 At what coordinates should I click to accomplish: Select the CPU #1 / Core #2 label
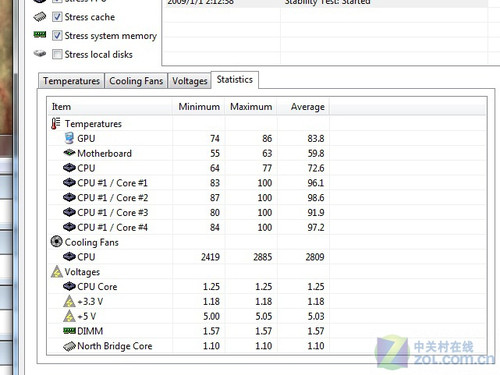[113, 198]
